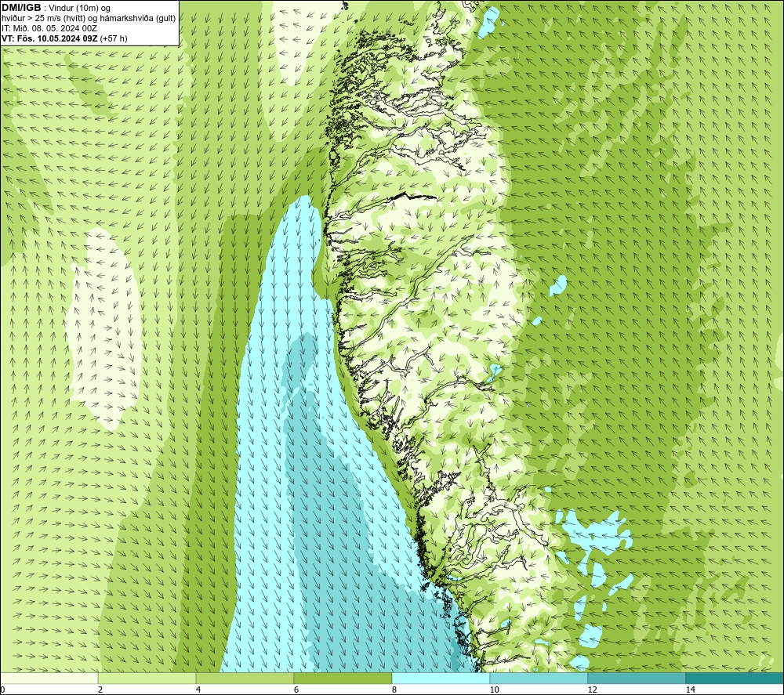Click the 'DMI/IGB' title in the info box
Viewport: 784px width, 695px height.
[x=21, y=8]
